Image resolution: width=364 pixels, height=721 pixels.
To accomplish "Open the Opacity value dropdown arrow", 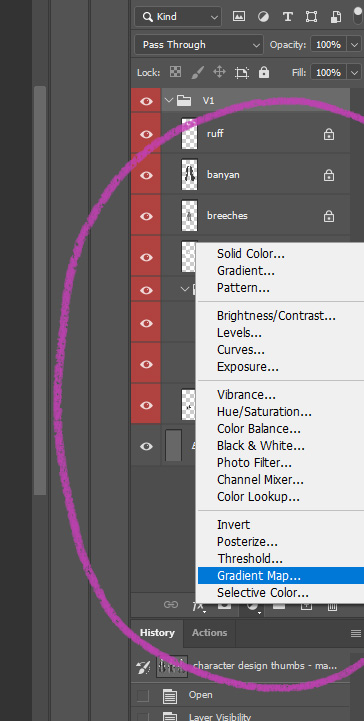I will [354, 45].
